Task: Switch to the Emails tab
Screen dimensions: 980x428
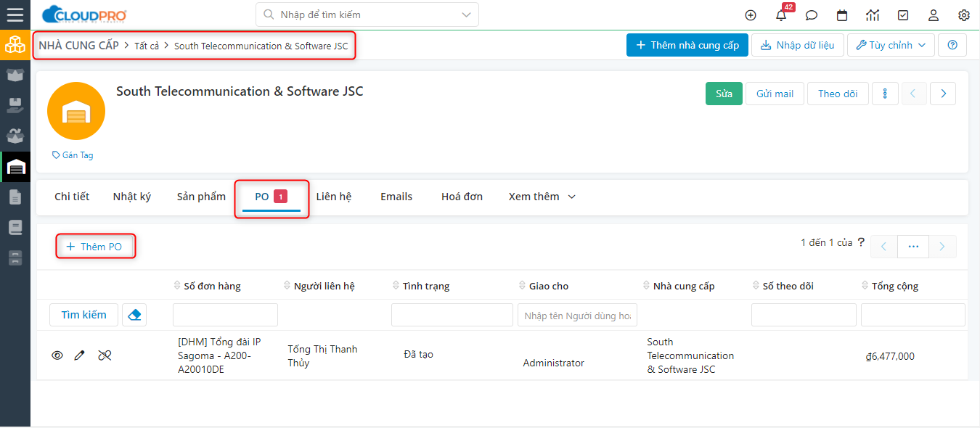Action: coord(396,197)
